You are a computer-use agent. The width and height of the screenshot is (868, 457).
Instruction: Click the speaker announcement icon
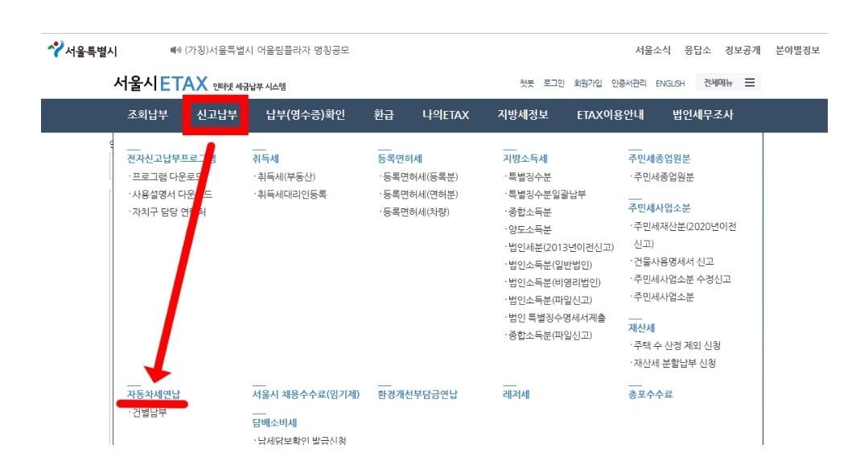[175, 51]
